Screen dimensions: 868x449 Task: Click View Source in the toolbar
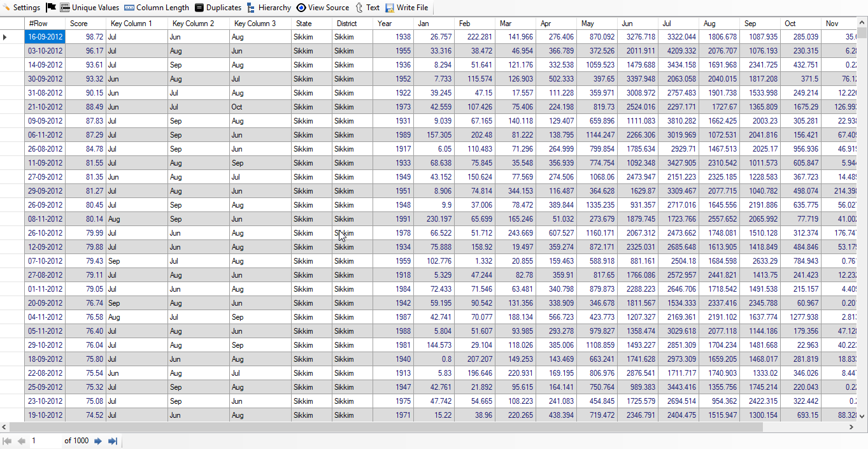pos(322,8)
